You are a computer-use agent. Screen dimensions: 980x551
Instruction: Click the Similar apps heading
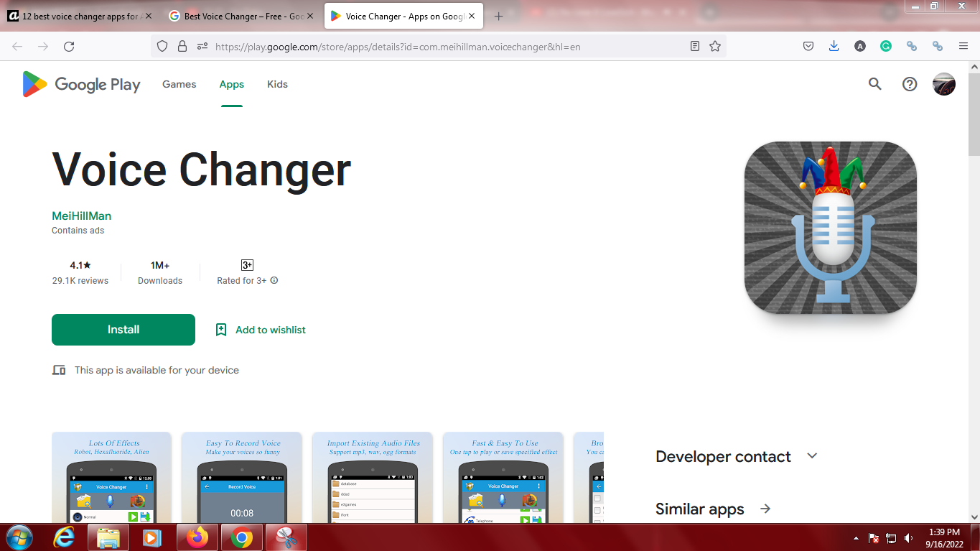700,509
